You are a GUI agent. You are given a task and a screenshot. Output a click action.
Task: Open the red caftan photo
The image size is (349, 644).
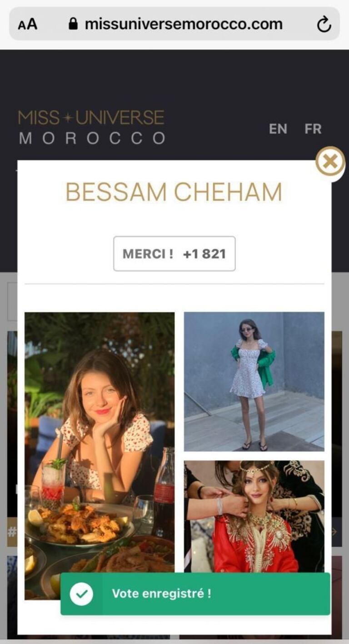coord(254,516)
